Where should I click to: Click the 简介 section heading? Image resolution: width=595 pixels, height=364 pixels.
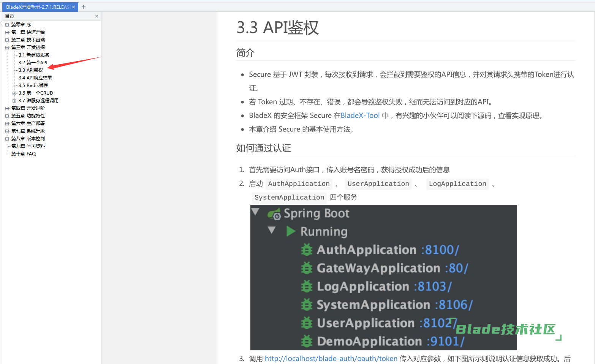245,53
